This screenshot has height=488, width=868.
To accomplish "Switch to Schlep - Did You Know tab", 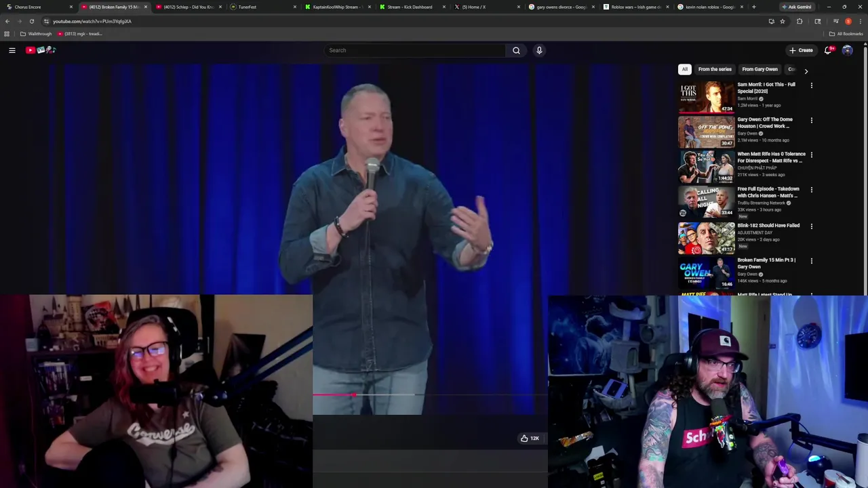I will point(188,7).
